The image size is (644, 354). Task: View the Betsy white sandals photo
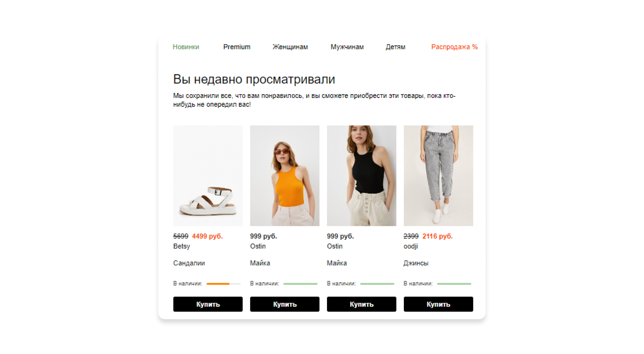[x=208, y=175]
